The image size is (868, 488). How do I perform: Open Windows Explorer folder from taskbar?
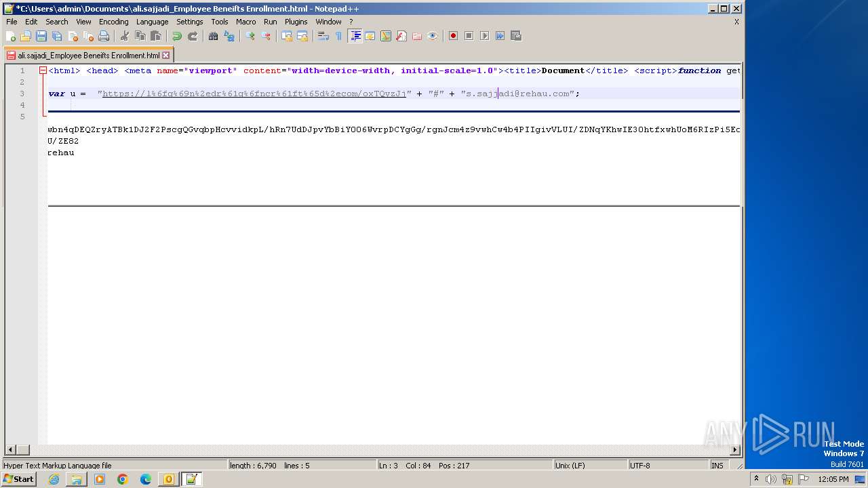click(77, 479)
